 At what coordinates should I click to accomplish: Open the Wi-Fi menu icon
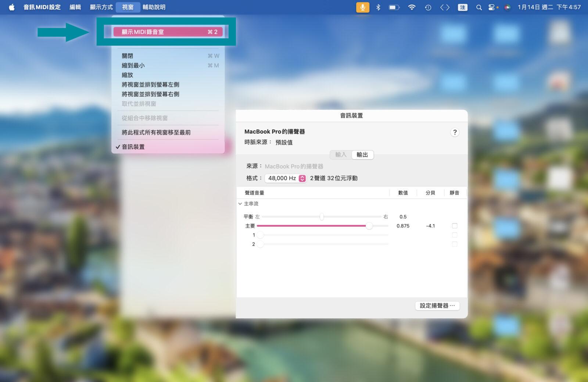pos(412,7)
